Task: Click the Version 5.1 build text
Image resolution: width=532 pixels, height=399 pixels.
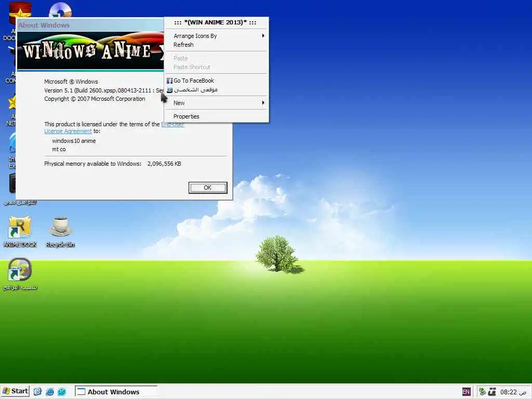Action: [x=104, y=90]
